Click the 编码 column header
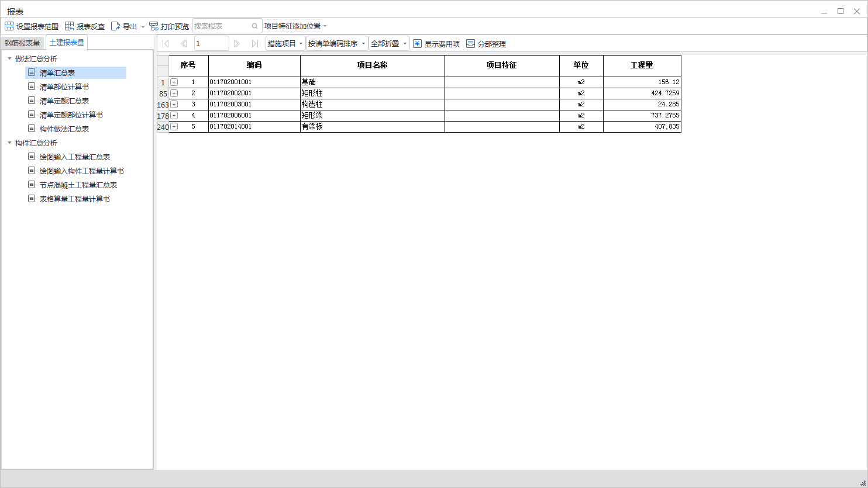Image resolution: width=868 pixels, height=488 pixels. [254, 65]
